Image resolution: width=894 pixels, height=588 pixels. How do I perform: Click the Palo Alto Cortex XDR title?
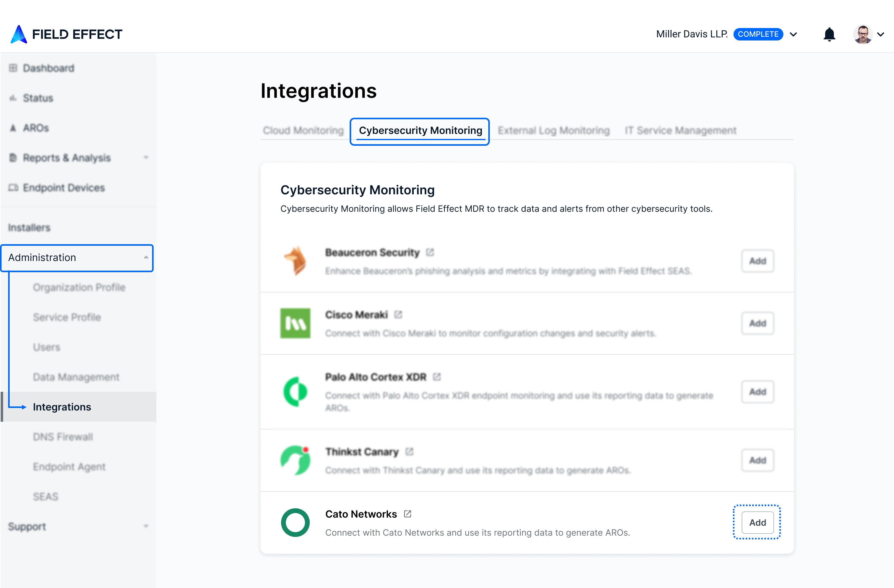point(376,377)
